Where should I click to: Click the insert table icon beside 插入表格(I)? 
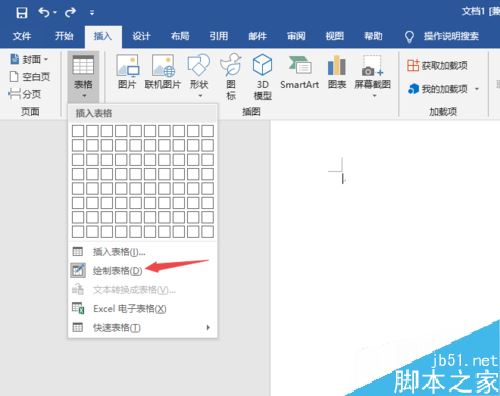click(x=78, y=251)
